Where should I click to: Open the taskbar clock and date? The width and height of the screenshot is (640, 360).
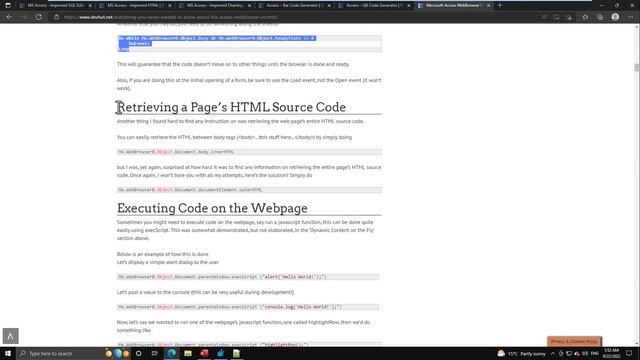pos(611,353)
